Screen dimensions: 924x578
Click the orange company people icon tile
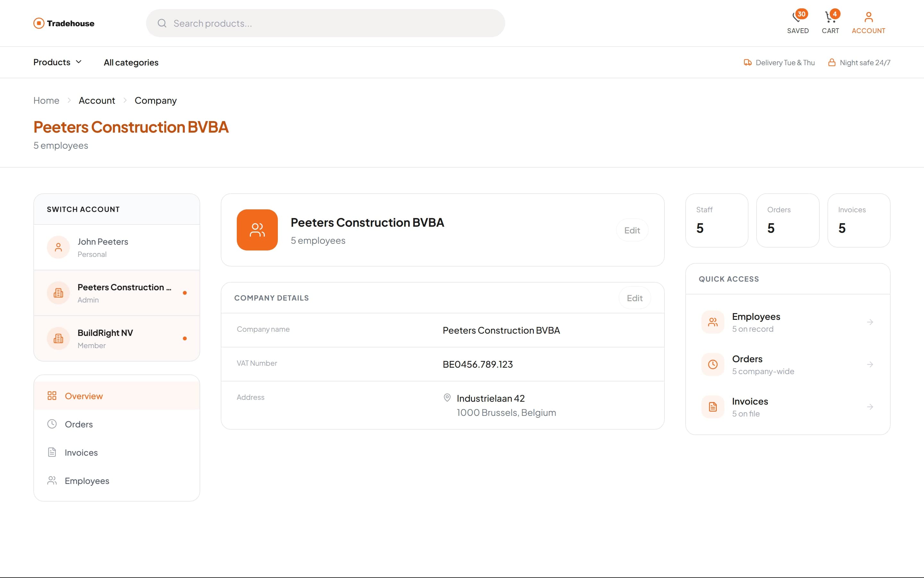[x=257, y=230]
